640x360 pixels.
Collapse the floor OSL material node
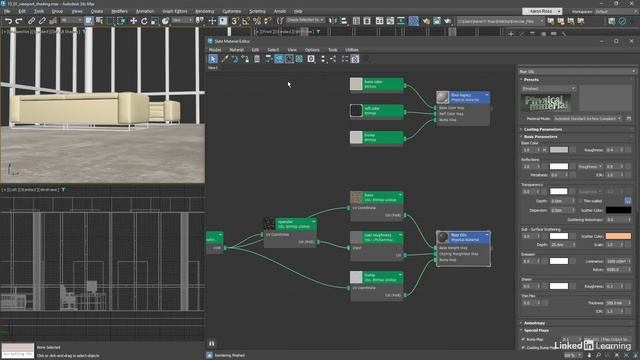point(487,235)
